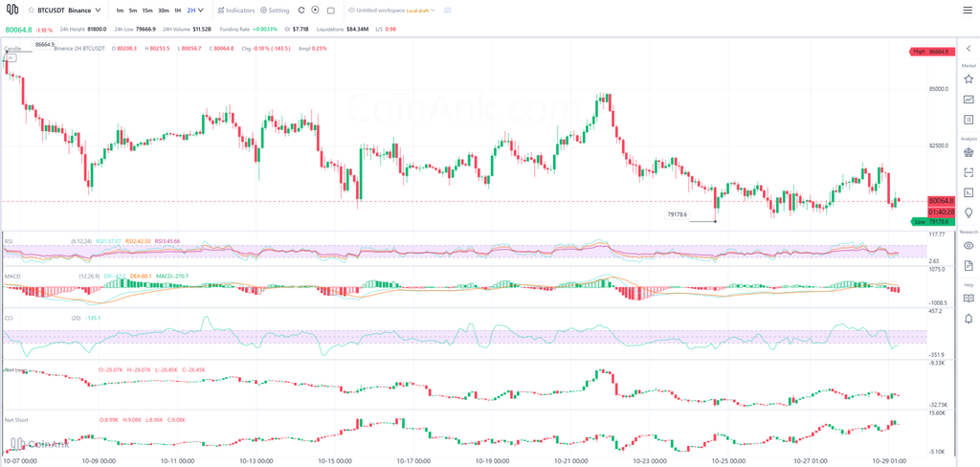
Task: Open the Analysis pentagon radar icon
Action: 969,152
